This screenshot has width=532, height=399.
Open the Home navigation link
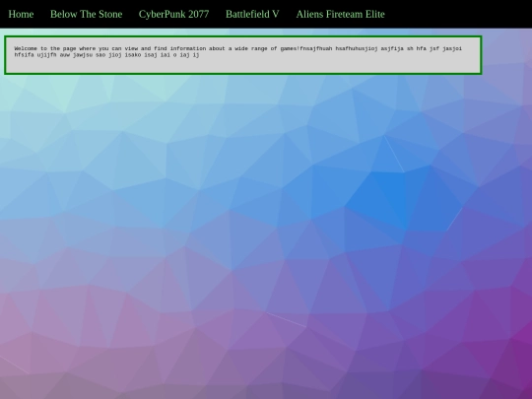coord(21,14)
